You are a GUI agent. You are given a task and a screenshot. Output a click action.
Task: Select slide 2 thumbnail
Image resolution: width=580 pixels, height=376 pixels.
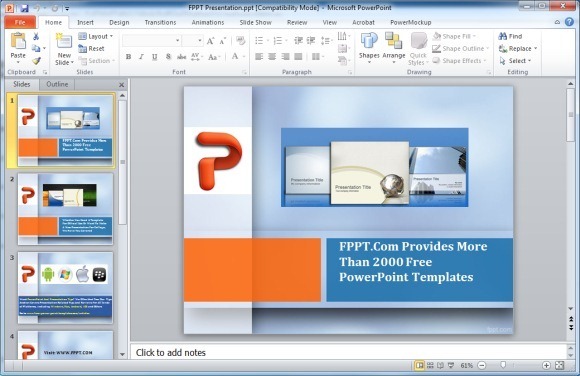click(65, 209)
